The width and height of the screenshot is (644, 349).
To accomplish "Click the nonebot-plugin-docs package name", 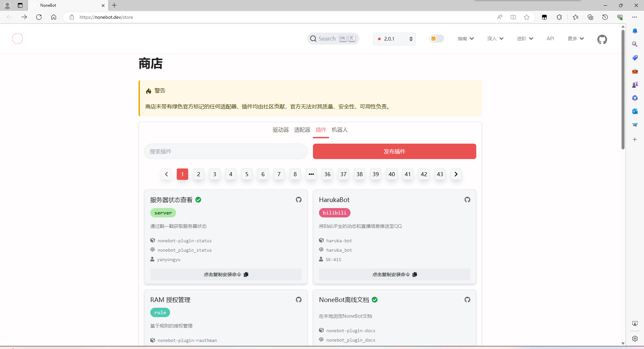I will point(351,331).
